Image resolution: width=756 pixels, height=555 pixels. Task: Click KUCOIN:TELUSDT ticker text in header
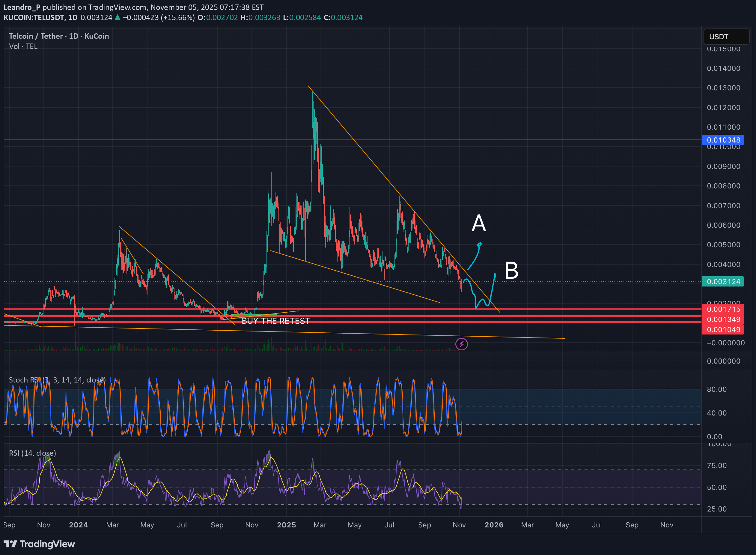pyautogui.click(x=34, y=17)
